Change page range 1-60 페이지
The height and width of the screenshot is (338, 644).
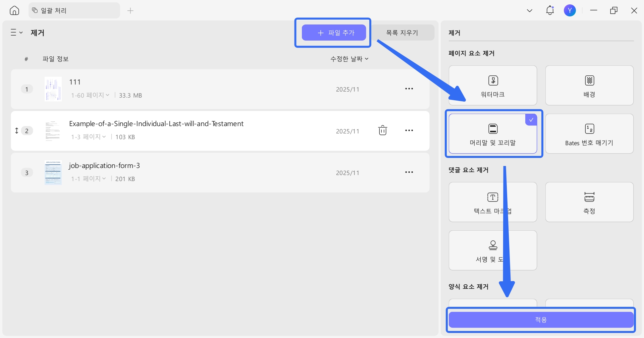pyautogui.click(x=90, y=95)
